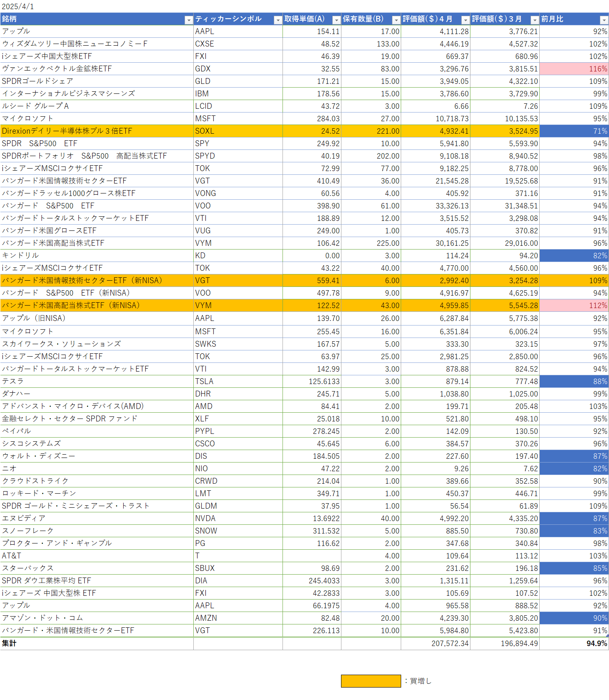This screenshot has width=609, height=700.
Task: Select ticker cell CSCO
Action: 238,444
